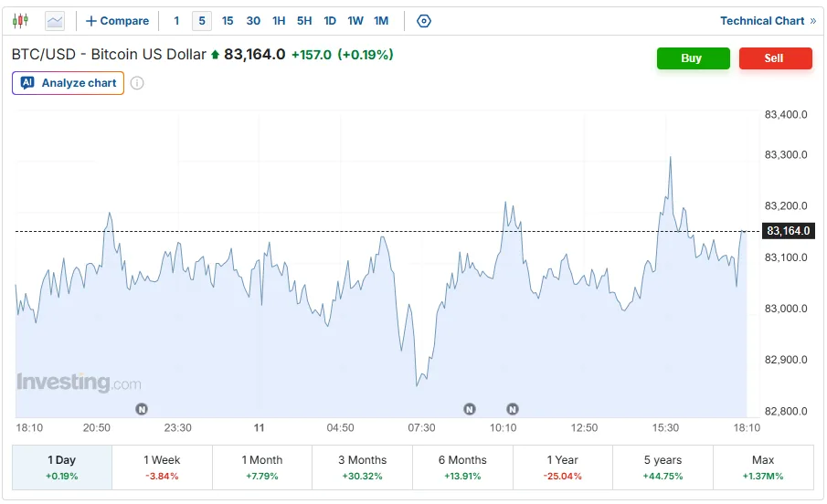
Task: Select the 1M interval
Action: [x=381, y=21]
